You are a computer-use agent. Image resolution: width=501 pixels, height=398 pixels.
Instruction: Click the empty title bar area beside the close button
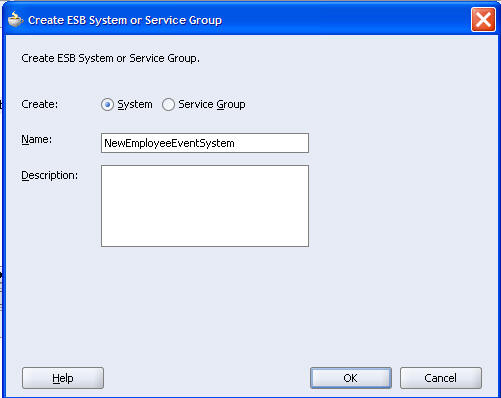point(347,20)
